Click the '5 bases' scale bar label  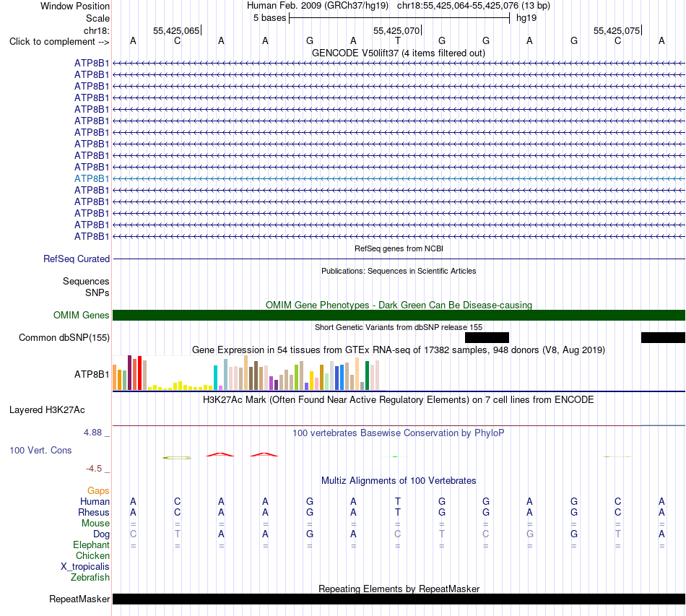point(269,18)
